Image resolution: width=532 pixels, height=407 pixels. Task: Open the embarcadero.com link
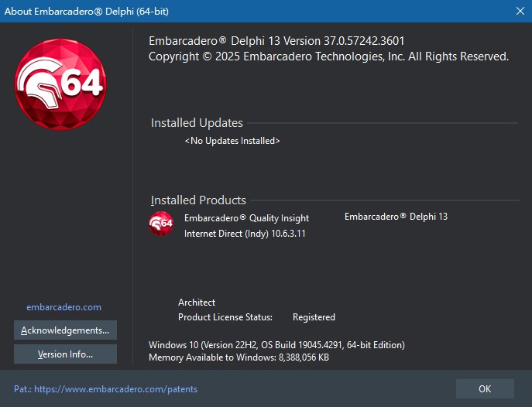point(63,307)
